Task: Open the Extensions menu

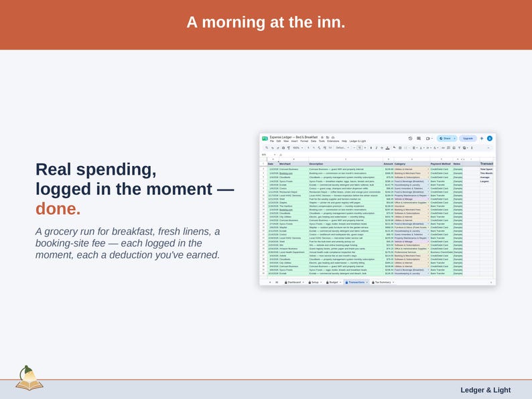Action: click(x=333, y=141)
